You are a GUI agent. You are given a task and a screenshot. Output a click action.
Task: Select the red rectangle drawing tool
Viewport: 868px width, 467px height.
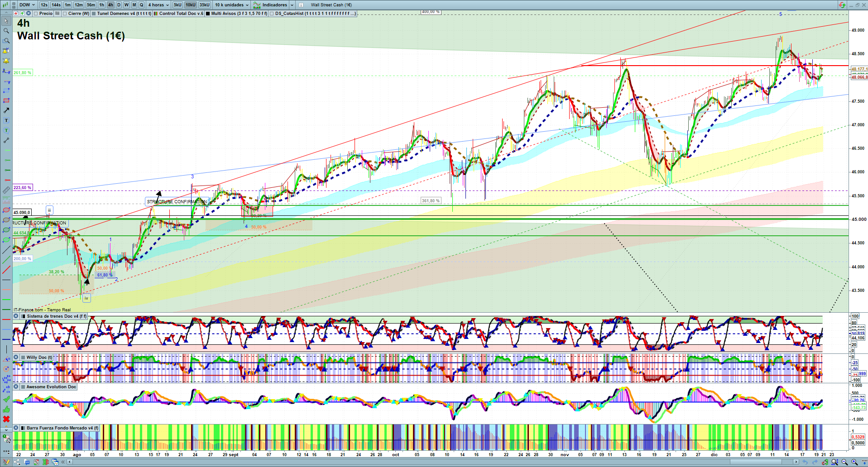point(6,100)
